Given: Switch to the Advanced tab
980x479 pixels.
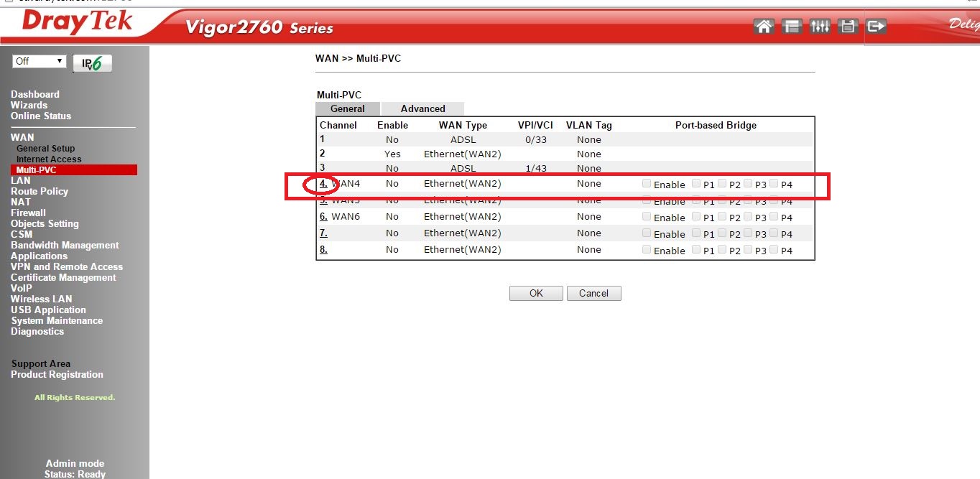Looking at the screenshot, I should coord(422,109).
